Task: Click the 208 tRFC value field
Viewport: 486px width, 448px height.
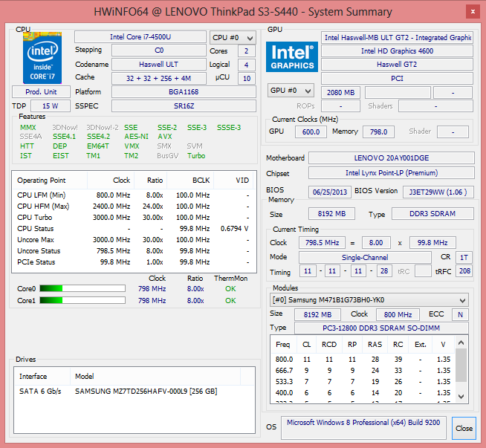Action: (x=464, y=270)
